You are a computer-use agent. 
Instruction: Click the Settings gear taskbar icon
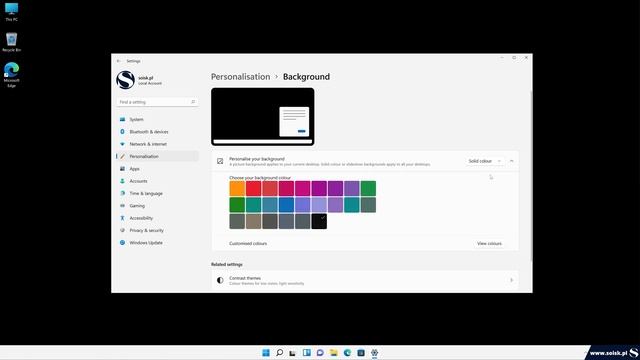pyautogui.click(x=374, y=353)
